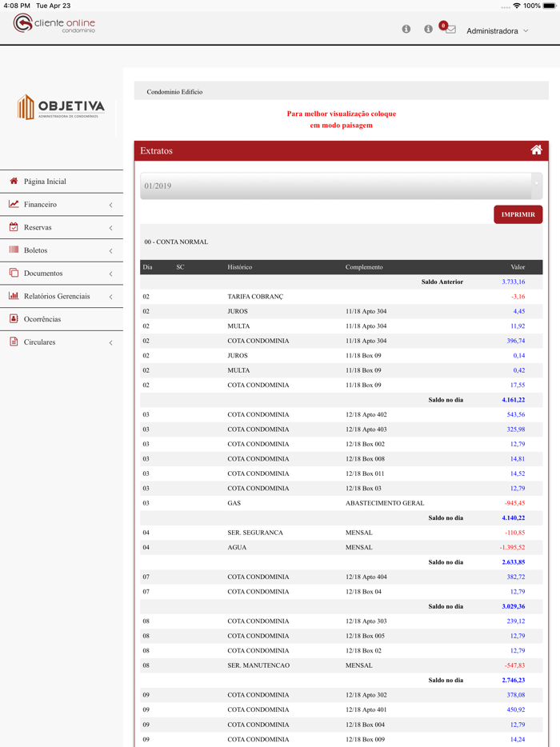The height and width of the screenshot is (747, 560).
Task: Click the Circulares document icon
Action: click(x=14, y=341)
